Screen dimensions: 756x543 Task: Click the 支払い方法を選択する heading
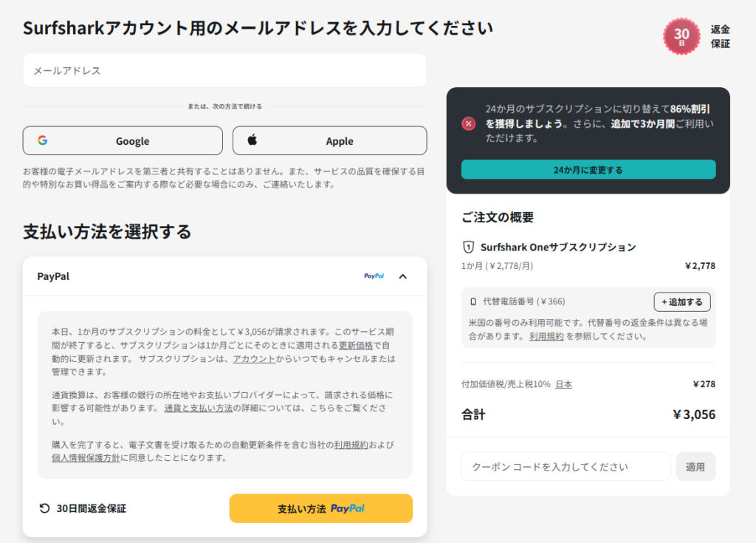pos(107,232)
